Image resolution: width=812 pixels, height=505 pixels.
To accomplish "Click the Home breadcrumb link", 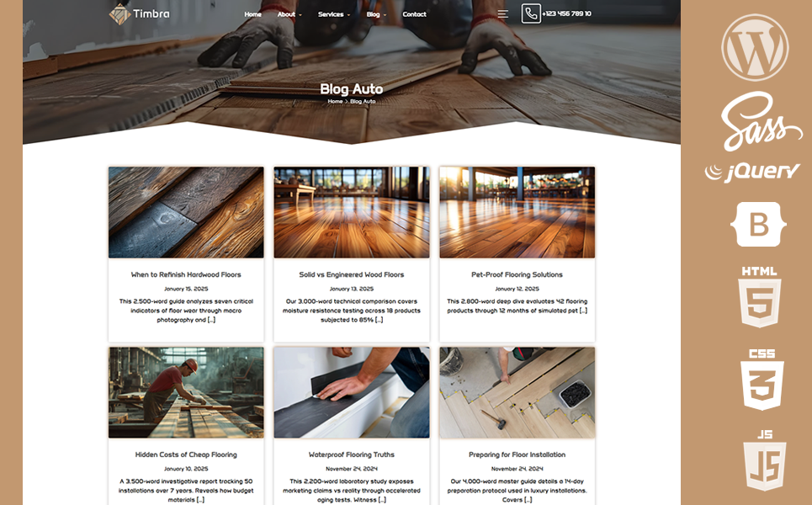I will click(x=335, y=102).
